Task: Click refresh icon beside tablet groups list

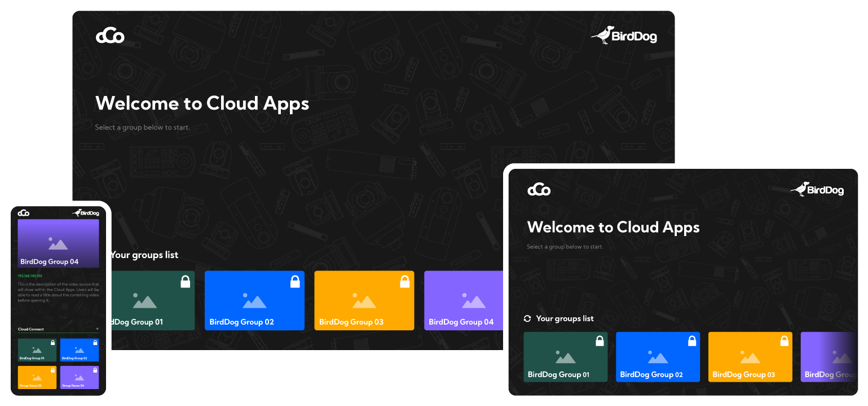Action: pyautogui.click(x=527, y=318)
